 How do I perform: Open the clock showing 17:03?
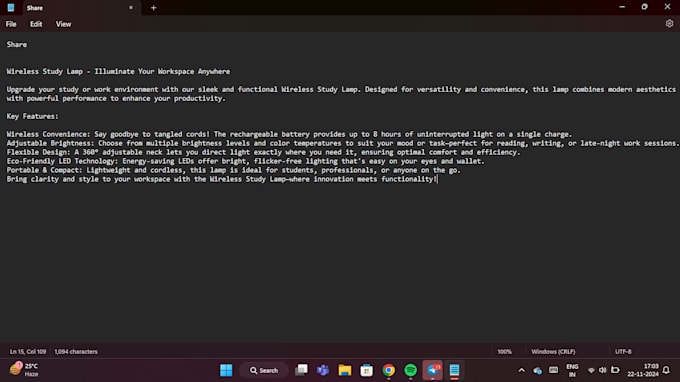coord(642,370)
